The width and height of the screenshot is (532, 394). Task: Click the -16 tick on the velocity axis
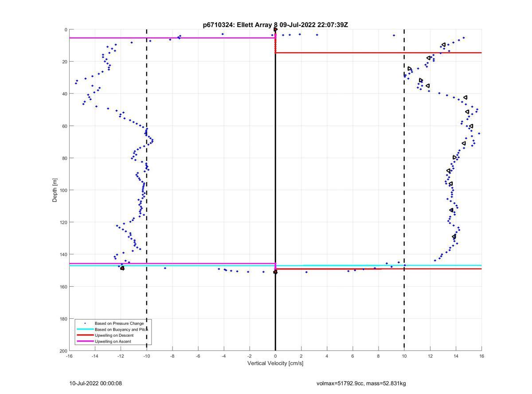pyautogui.click(x=69, y=356)
